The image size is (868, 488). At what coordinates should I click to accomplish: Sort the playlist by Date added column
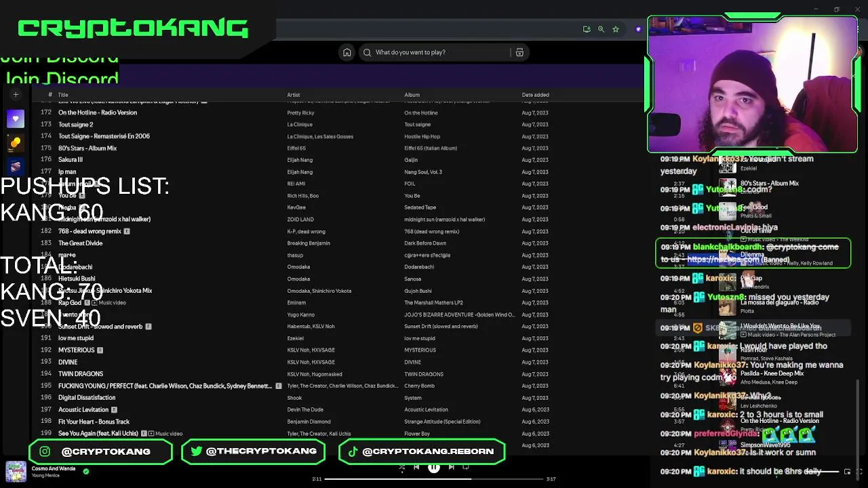(535, 95)
